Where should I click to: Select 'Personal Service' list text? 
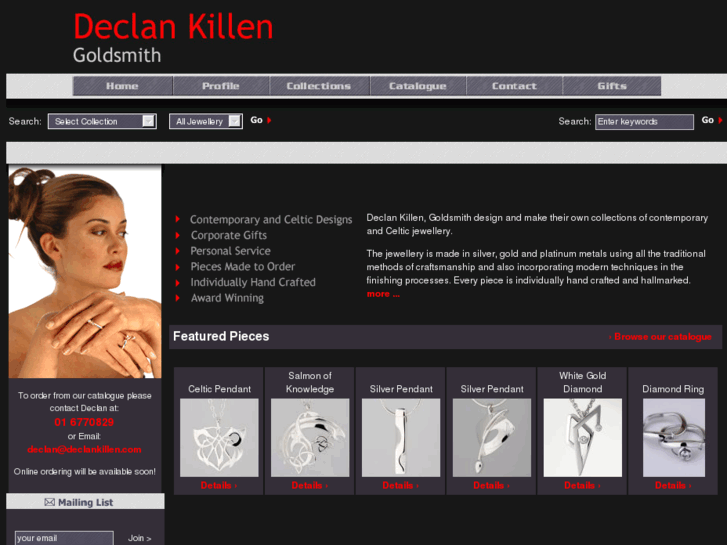pos(230,251)
